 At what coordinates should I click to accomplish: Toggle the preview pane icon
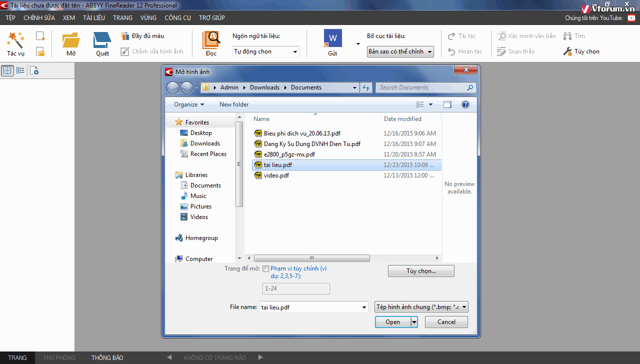click(x=447, y=104)
